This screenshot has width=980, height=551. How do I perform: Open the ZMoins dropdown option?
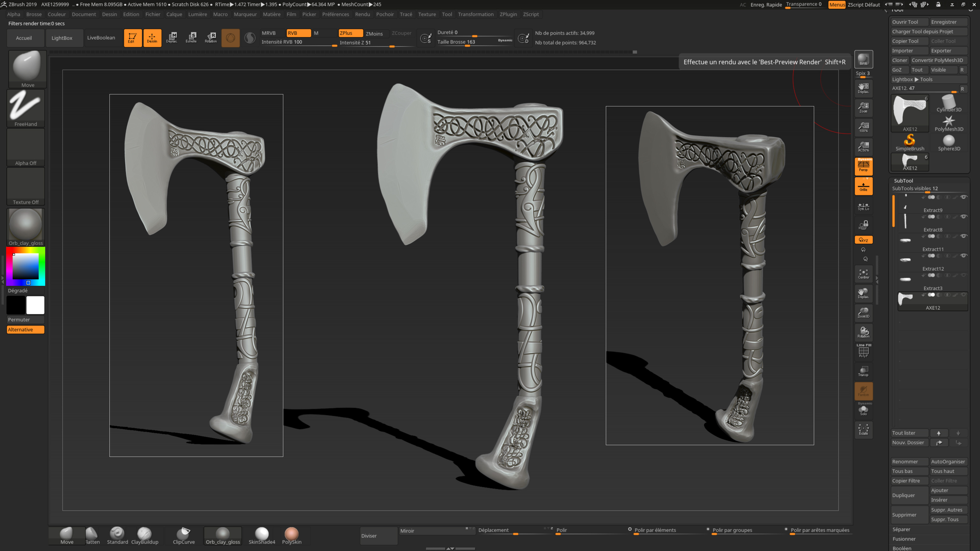(x=374, y=33)
